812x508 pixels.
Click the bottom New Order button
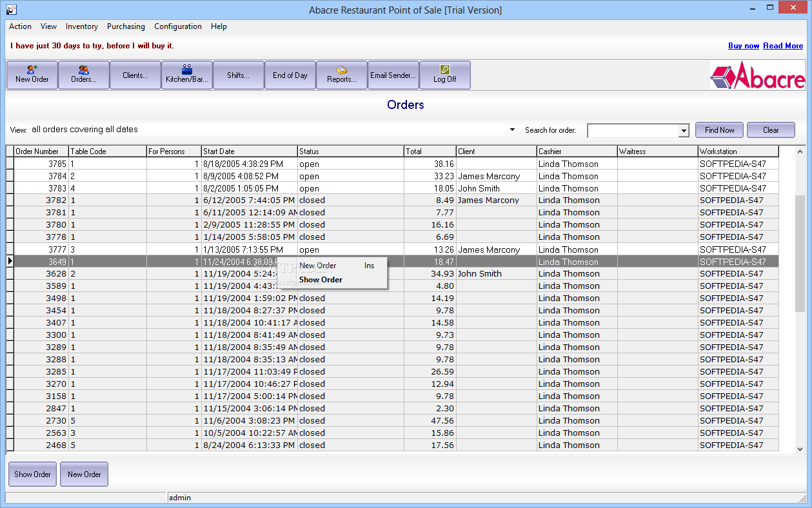[84, 474]
